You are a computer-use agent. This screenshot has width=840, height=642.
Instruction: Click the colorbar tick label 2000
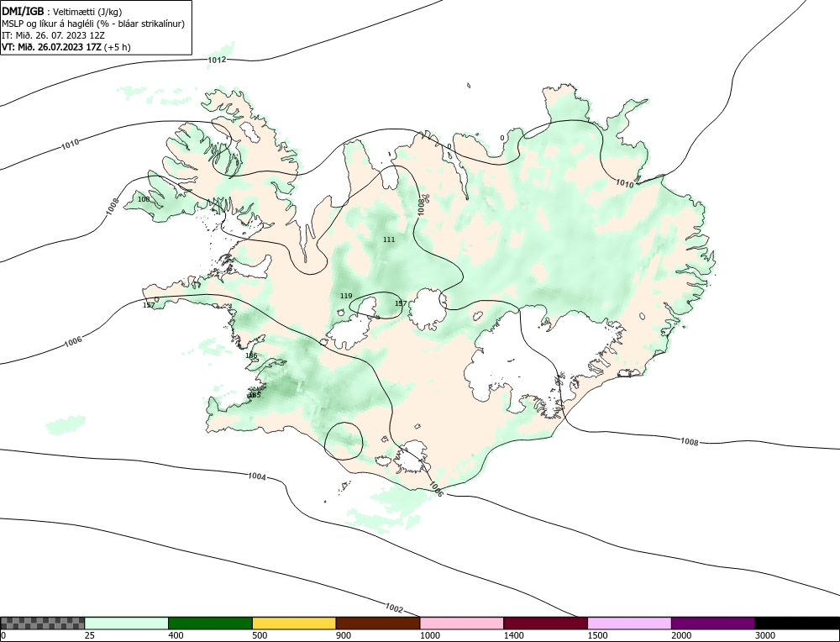[681, 635]
